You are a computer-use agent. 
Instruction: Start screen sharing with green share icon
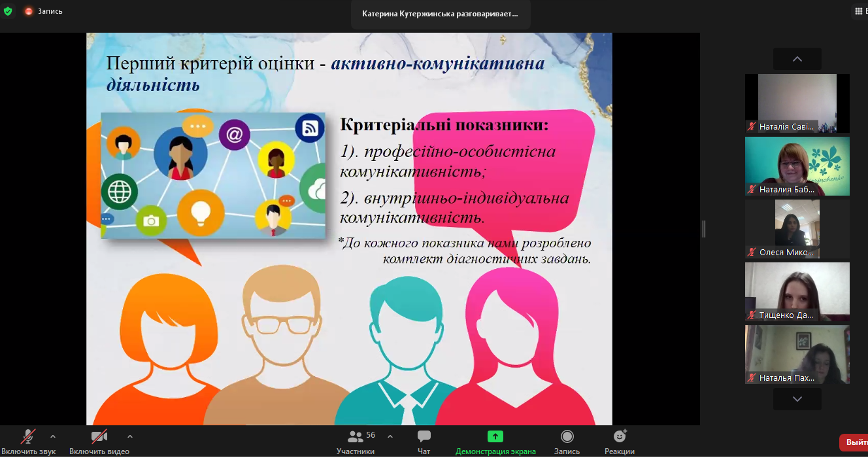pyautogui.click(x=495, y=436)
